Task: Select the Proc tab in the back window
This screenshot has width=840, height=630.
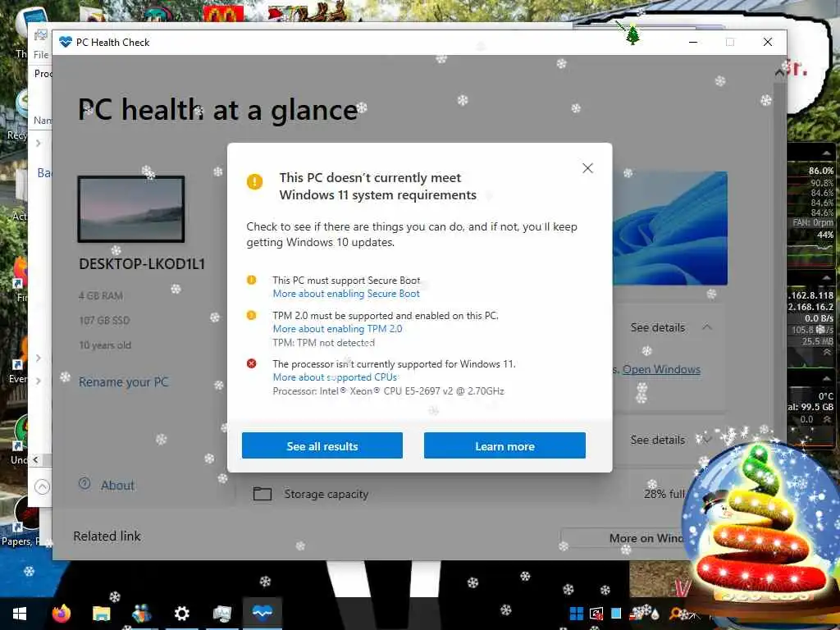Action: (43, 74)
